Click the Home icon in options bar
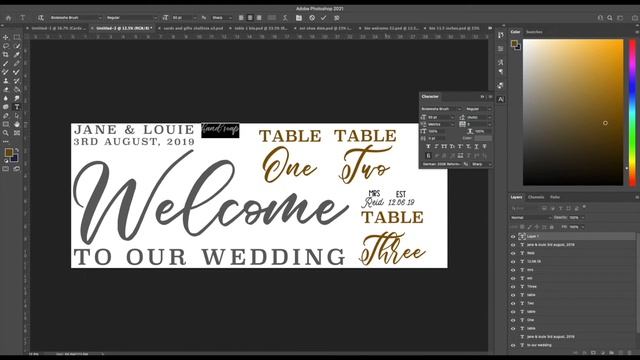 tap(8, 18)
